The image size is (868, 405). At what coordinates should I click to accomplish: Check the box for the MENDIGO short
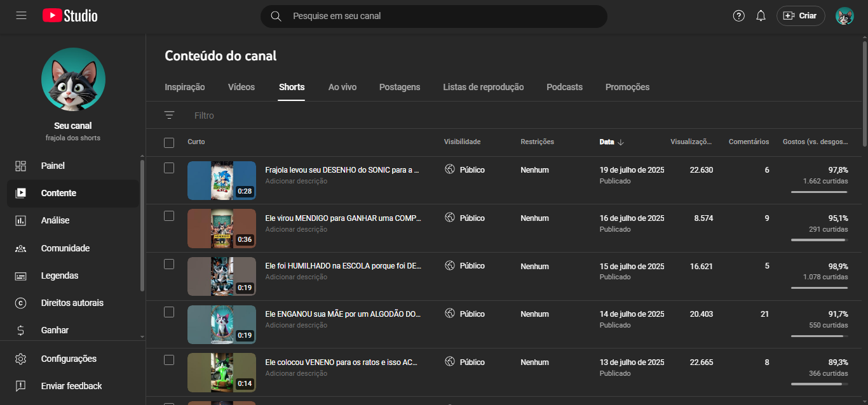(169, 216)
